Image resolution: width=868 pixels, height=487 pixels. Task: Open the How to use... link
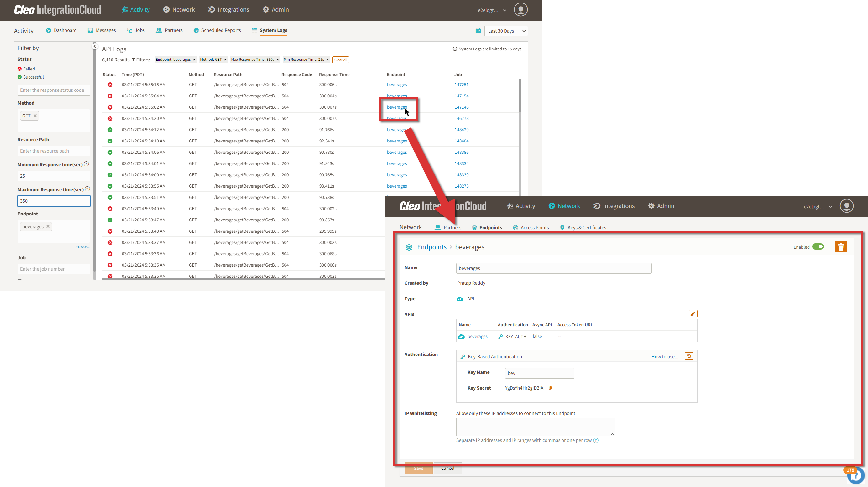point(665,357)
